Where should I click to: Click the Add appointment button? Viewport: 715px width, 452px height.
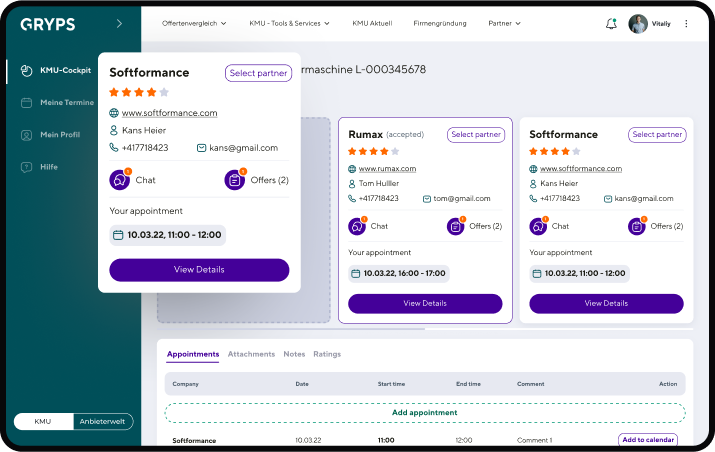click(x=425, y=412)
